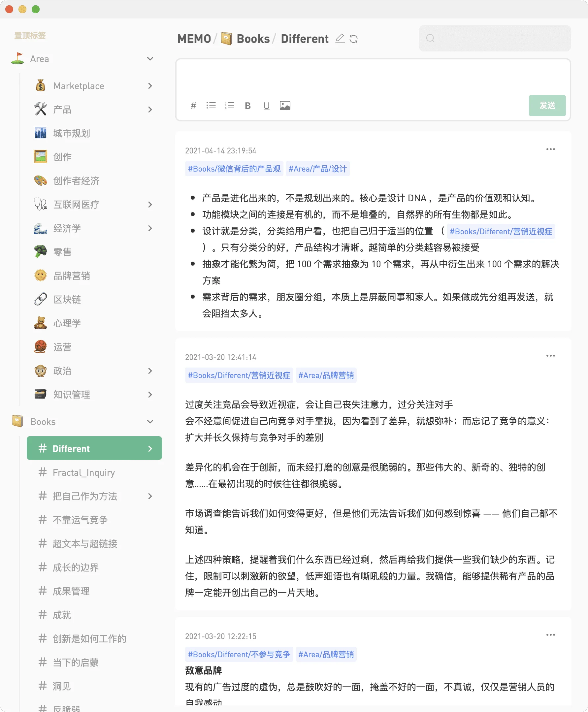Viewport: 588px width, 712px height.
Task: Open the 超文本与超链接 tag
Action: tap(94, 543)
